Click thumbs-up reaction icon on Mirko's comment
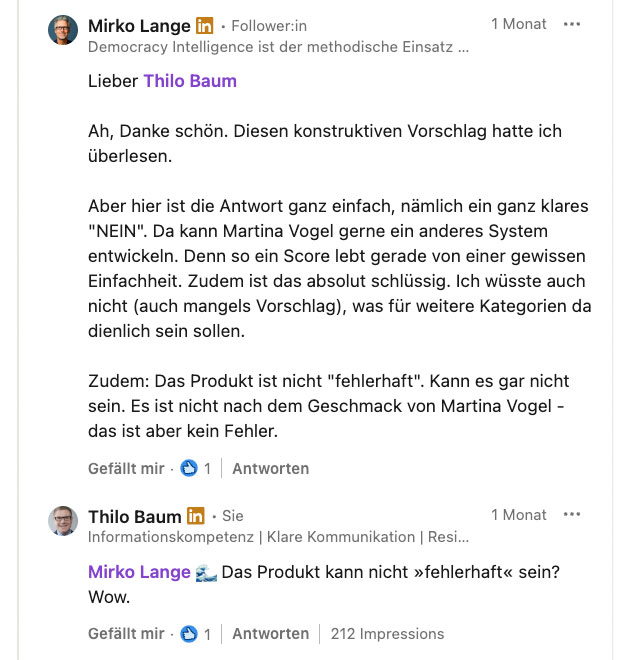631x660 pixels. (x=189, y=468)
